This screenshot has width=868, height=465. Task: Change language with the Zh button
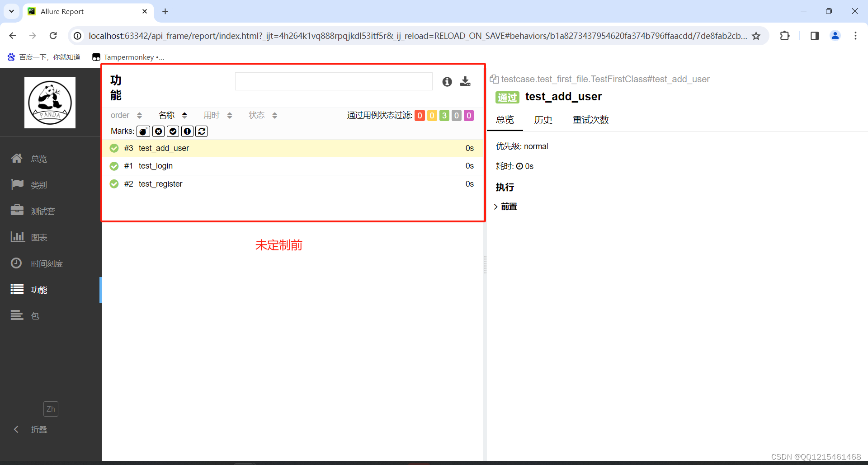51,409
